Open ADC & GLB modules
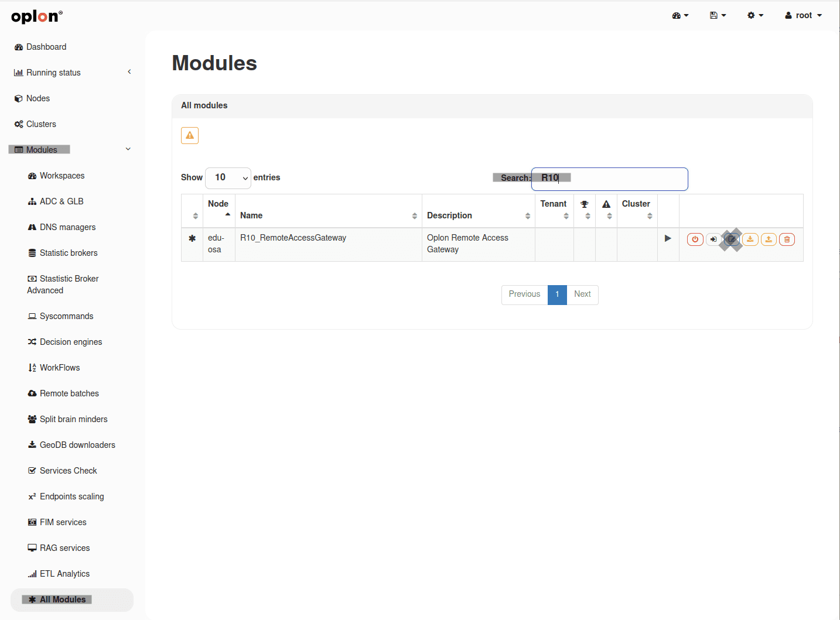This screenshot has width=840, height=620. (56, 201)
